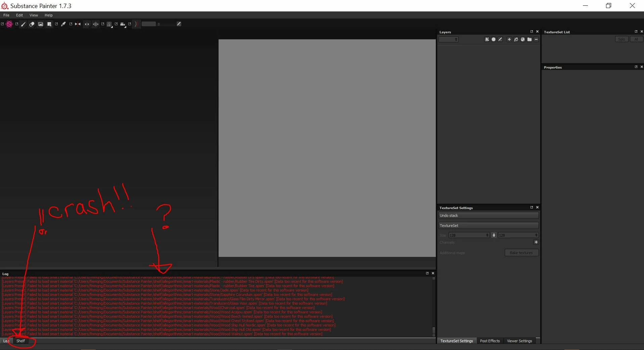Viewport: 644px width, 350px height.
Task: Select the Polygon fill tool
Action: coord(49,24)
